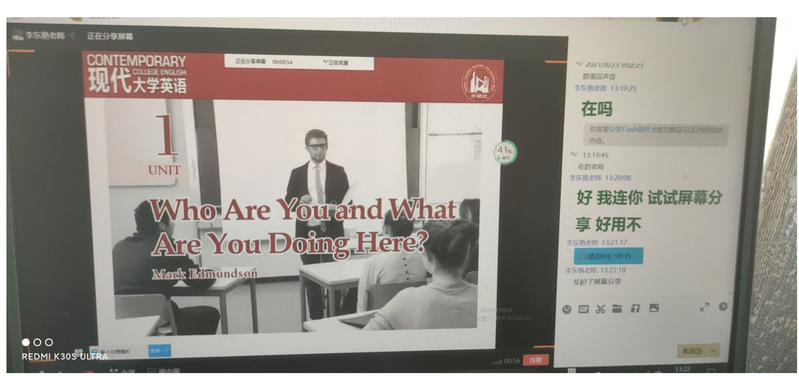Click the blue 搜索一下 button in shared screen
The image size is (799, 376).
point(160,351)
